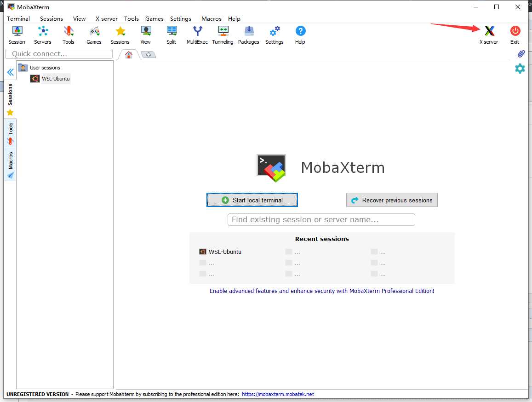Open the Session toolbar icon

point(17,35)
